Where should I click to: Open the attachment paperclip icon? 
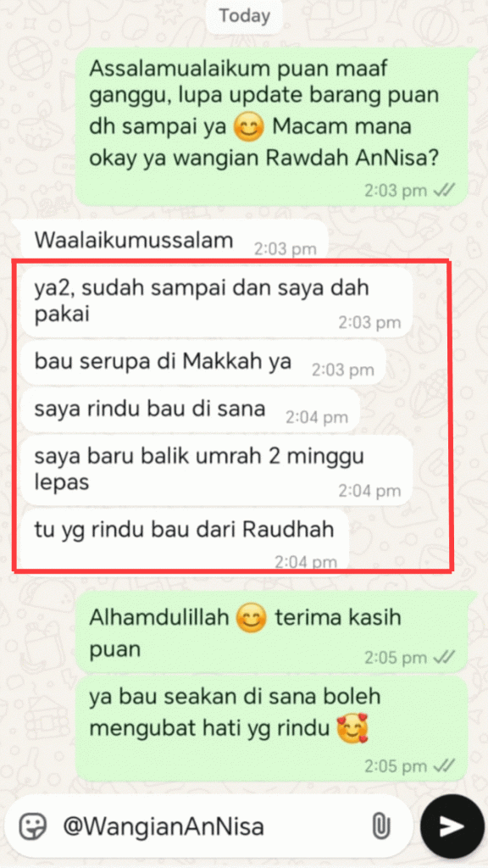click(x=379, y=827)
